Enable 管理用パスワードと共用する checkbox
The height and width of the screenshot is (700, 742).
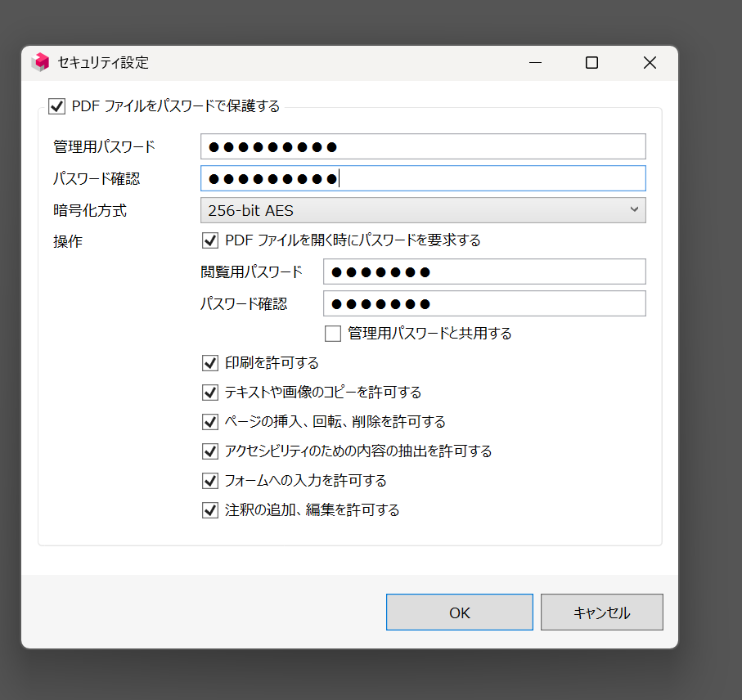click(333, 334)
